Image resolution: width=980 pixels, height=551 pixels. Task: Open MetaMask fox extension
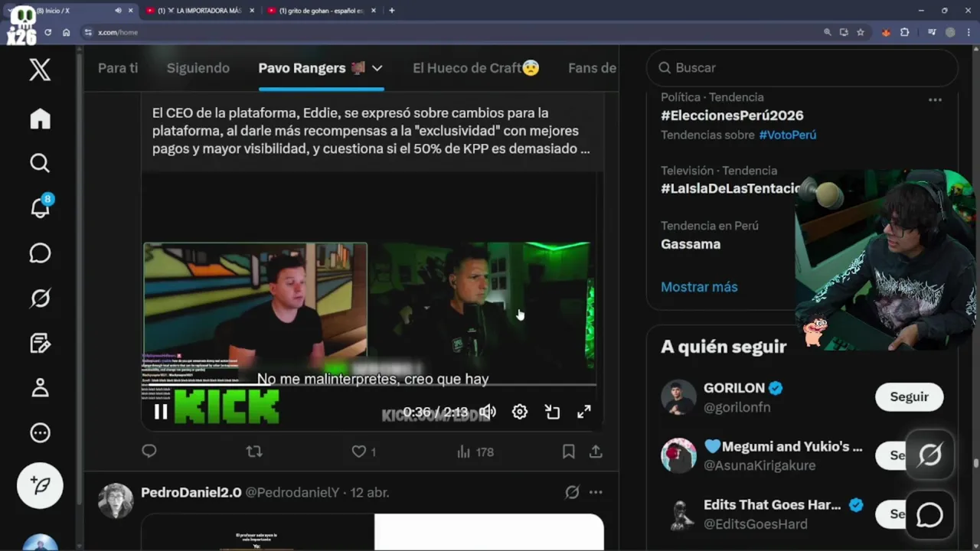pyautogui.click(x=887, y=32)
